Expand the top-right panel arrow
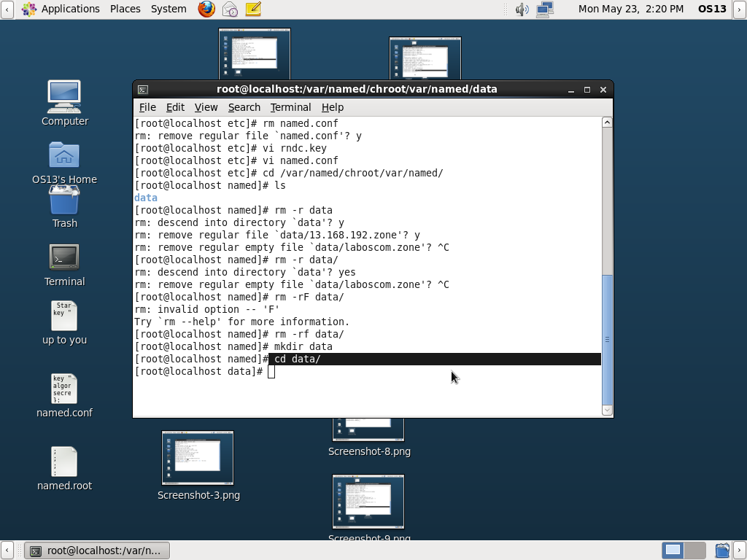Screen dimensions: 747x560 coord(739,9)
